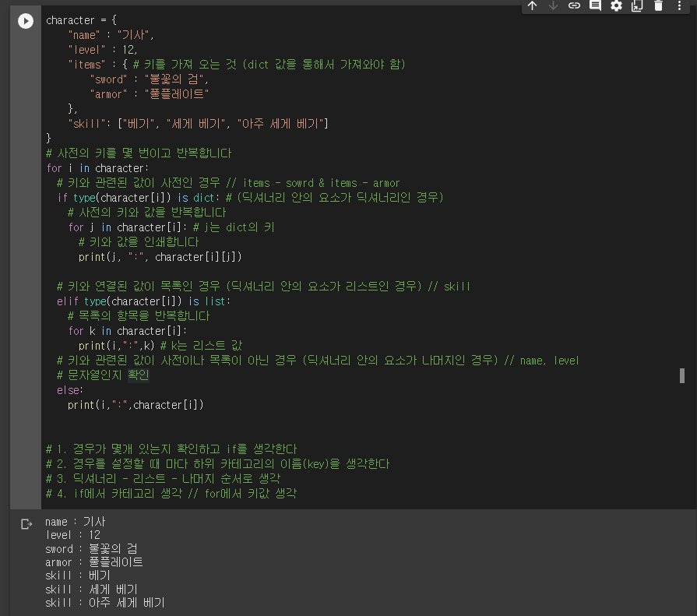Open the cell's editor settings gear
697x616 pixels.
[x=616, y=5]
